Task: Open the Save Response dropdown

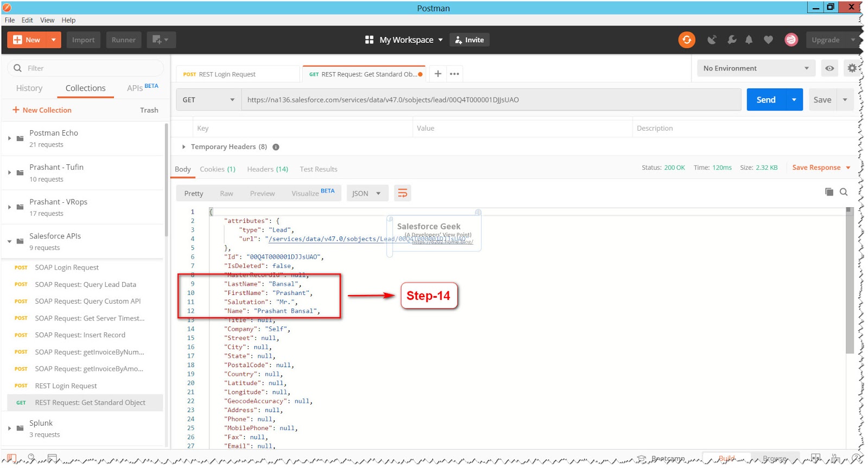Action: click(x=821, y=168)
